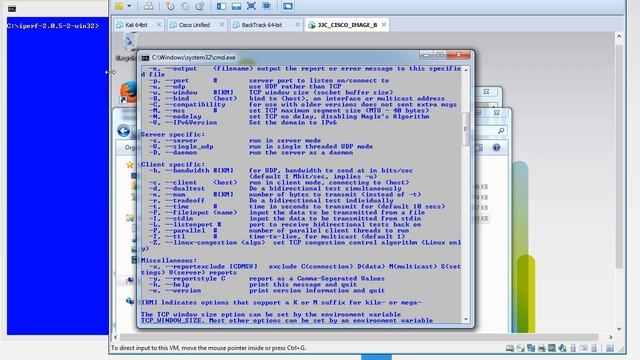Screen dimensions: 640x360
Task: Click the revert snapshot toolbar icon
Action: [185, 6]
